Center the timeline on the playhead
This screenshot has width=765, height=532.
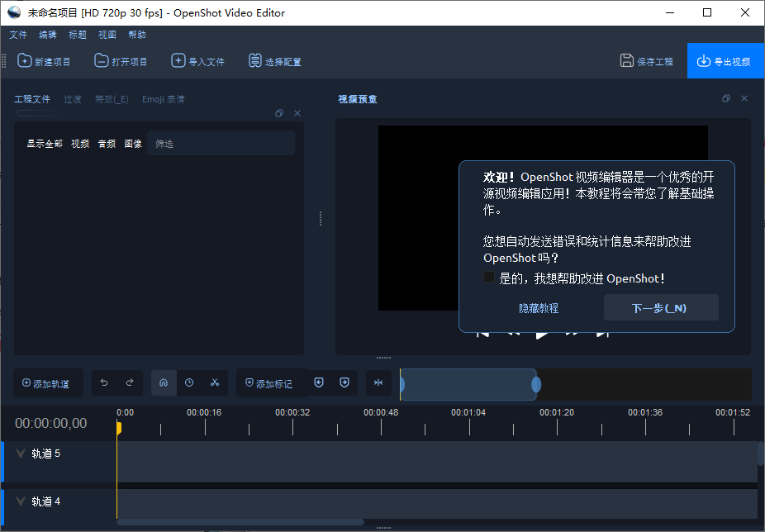pyautogui.click(x=378, y=382)
